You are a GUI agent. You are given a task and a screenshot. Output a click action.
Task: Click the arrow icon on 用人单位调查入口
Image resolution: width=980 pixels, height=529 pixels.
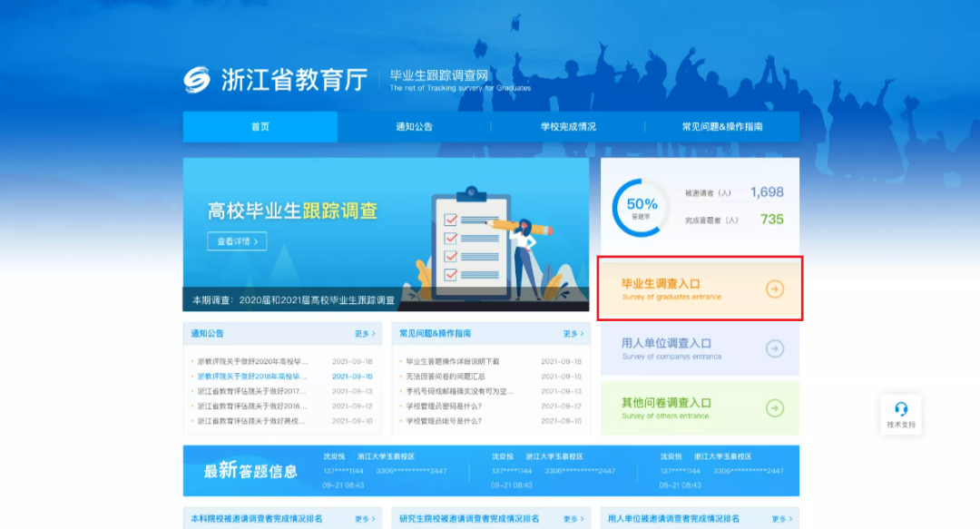coord(774,349)
